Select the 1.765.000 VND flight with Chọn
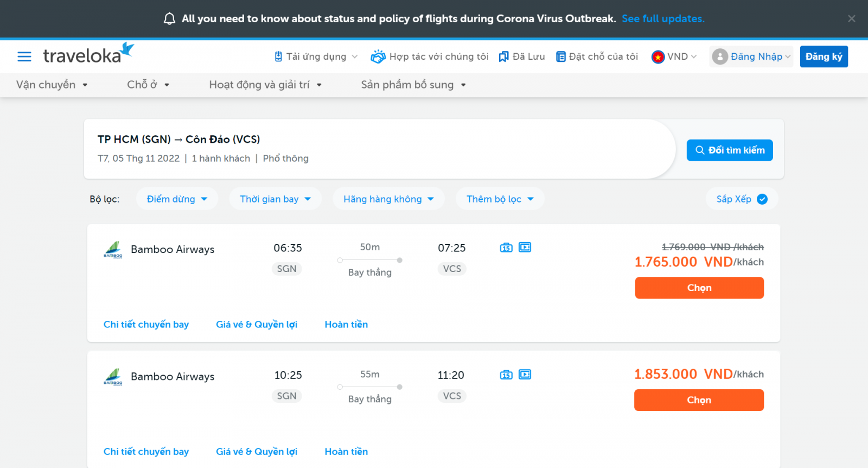868x468 pixels. pos(699,288)
